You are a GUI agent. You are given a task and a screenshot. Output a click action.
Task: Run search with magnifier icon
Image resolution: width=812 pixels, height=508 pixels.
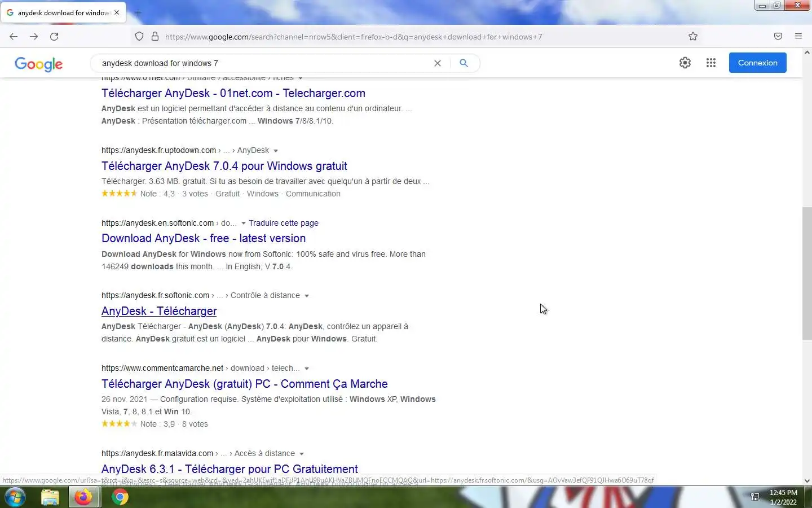(x=464, y=63)
